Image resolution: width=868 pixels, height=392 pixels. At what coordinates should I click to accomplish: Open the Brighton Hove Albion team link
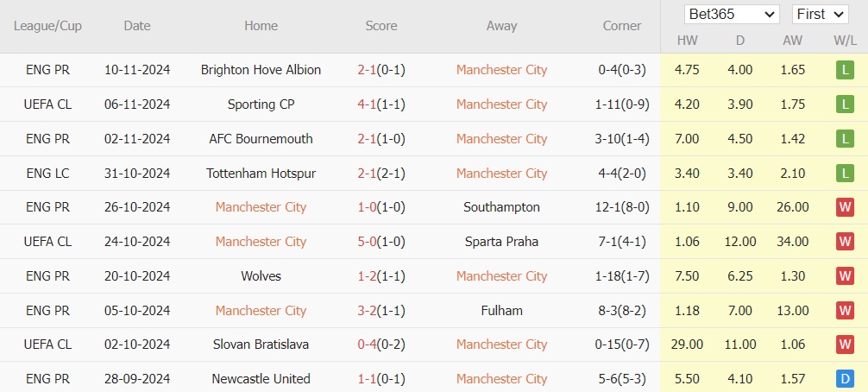261,70
